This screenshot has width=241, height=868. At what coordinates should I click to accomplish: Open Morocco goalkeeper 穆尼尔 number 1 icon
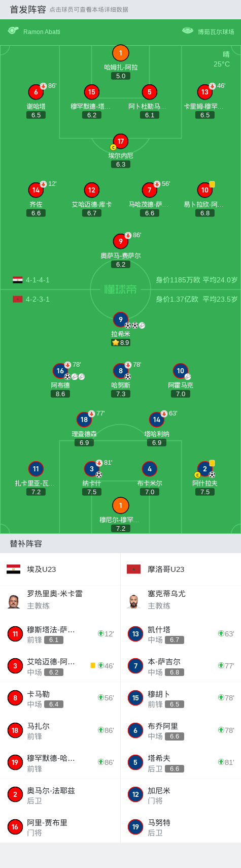click(x=120, y=505)
